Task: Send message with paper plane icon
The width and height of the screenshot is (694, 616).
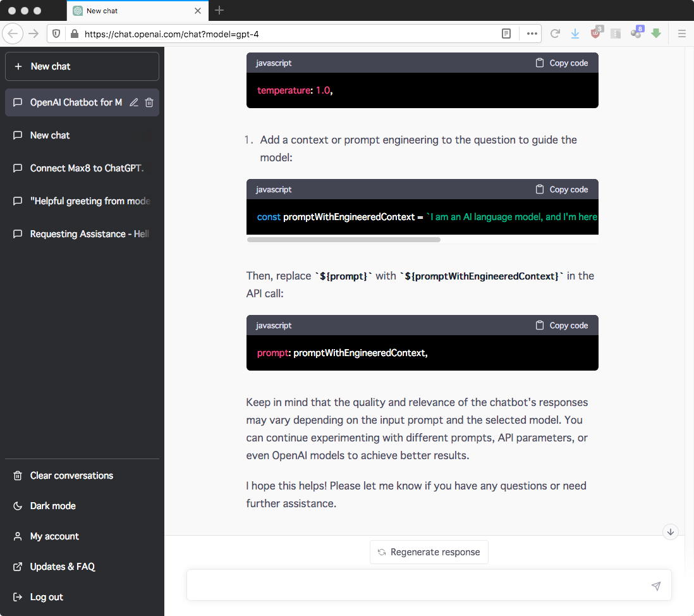Action: [x=656, y=586]
